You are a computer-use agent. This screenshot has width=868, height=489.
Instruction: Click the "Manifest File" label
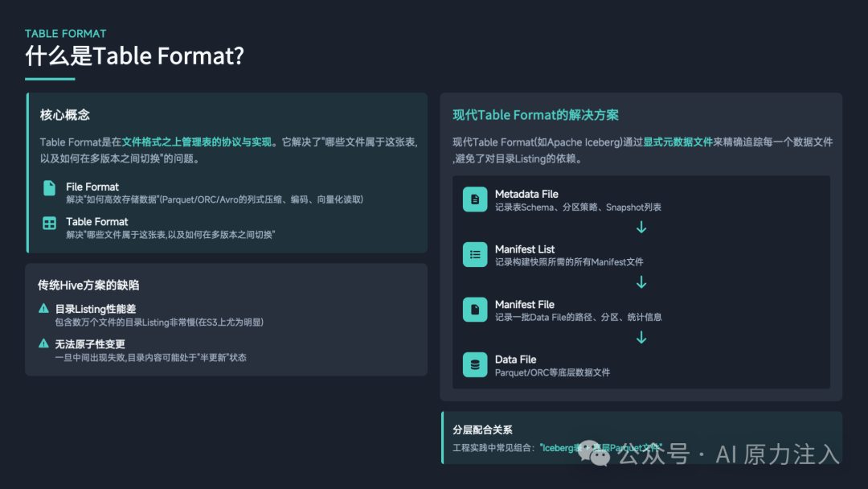(525, 304)
